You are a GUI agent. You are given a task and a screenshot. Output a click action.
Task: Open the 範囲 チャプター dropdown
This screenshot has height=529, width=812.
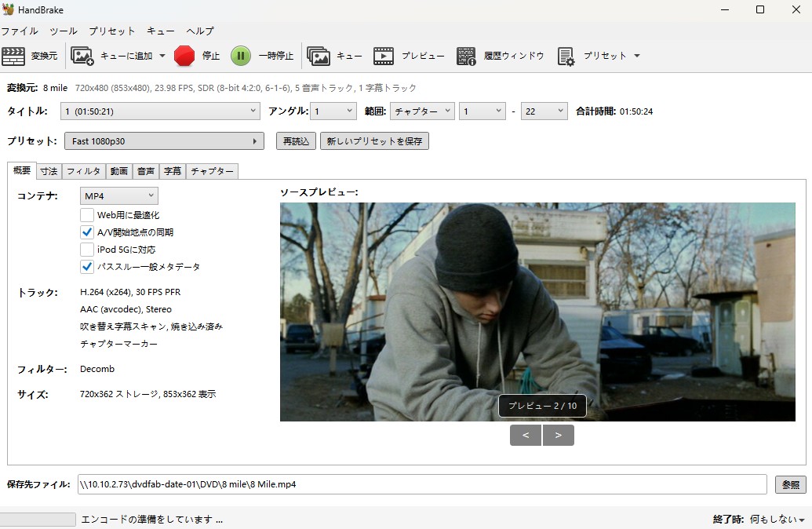tap(422, 111)
